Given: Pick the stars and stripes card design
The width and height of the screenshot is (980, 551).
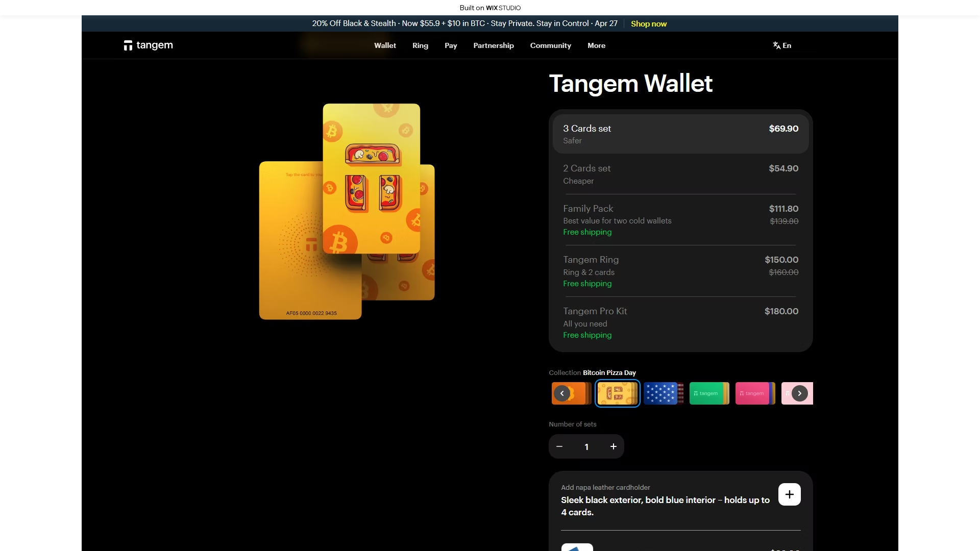Looking at the screenshot, I should coord(664,393).
